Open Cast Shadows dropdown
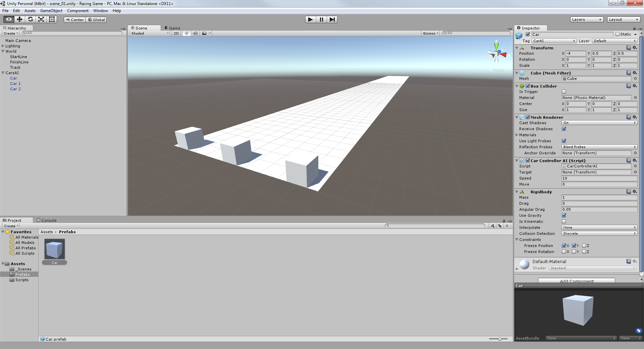The width and height of the screenshot is (644, 349). pos(599,123)
